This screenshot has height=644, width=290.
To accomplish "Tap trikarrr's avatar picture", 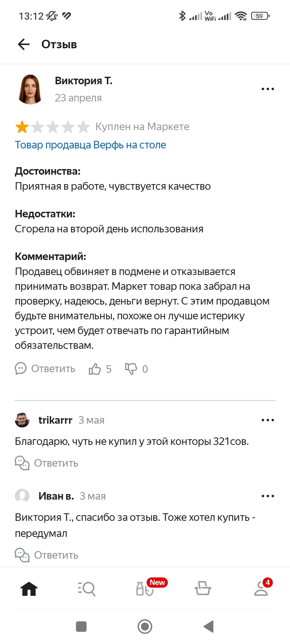I will coord(22,420).
